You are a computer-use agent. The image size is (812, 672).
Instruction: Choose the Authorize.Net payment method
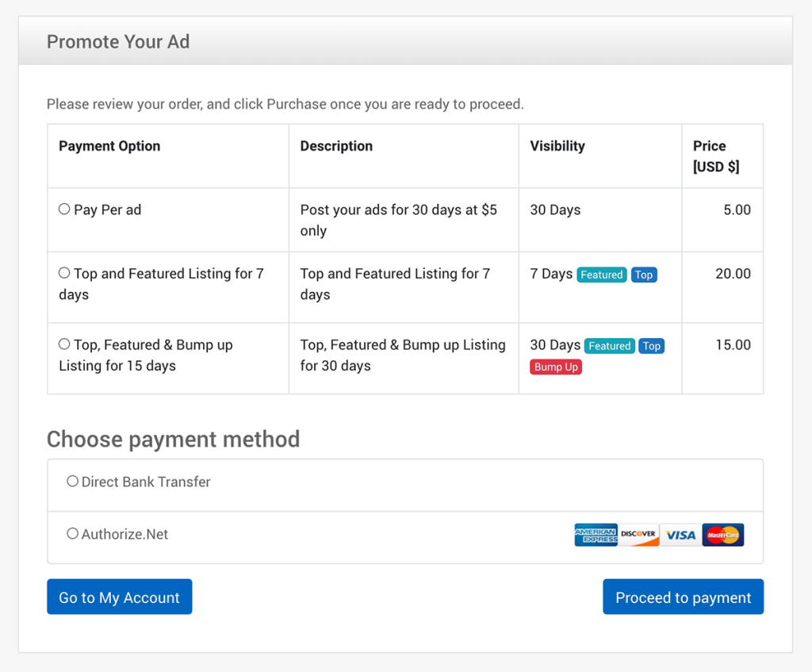tap(72, 533)
